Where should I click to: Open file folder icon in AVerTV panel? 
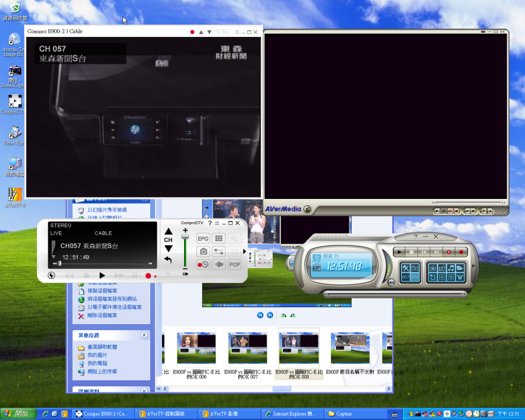click(x=460, y=268)
